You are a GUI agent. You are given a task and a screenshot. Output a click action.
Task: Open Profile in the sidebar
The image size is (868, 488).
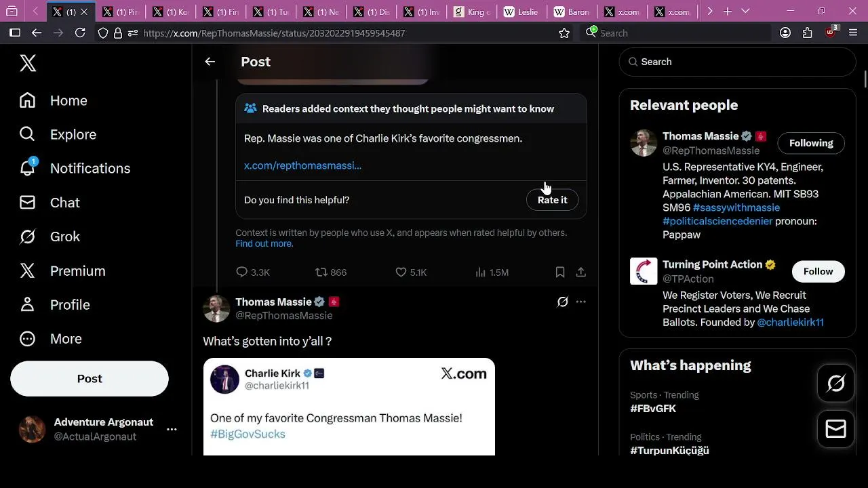(54, 304)
